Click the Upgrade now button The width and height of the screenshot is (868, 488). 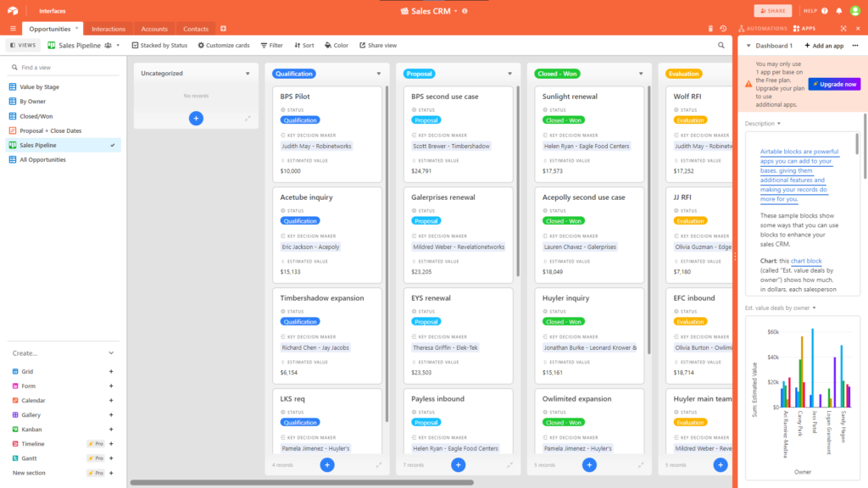[834, 84]
